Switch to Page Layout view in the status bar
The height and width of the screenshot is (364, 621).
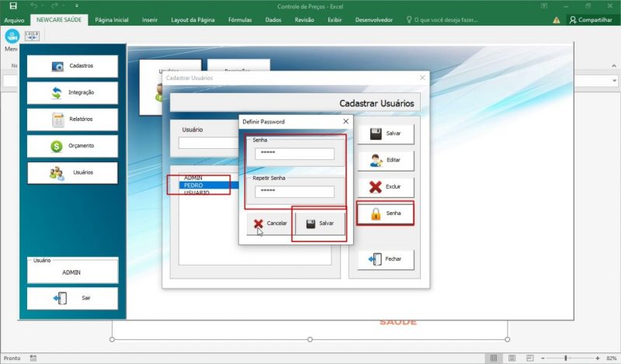click(509, 358)
